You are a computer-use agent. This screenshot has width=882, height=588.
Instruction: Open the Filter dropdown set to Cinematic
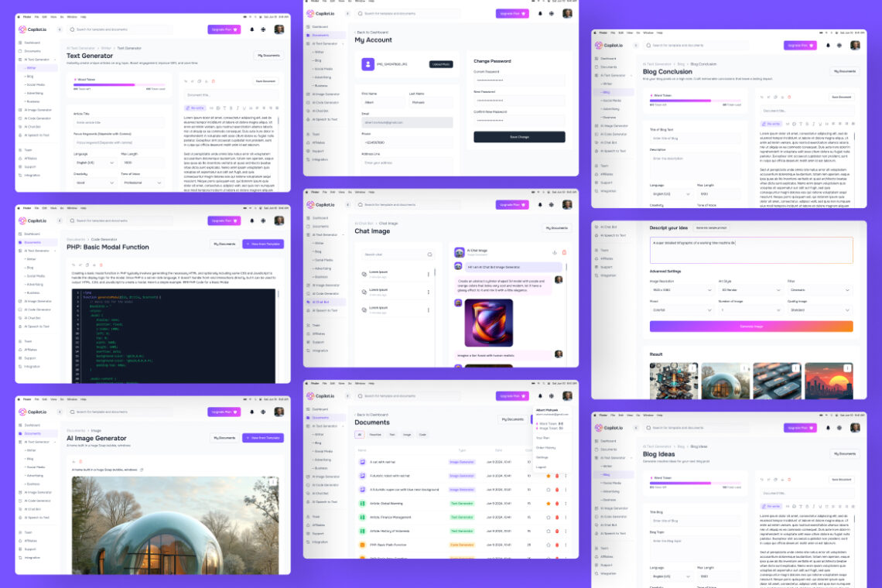pos(819,290)
